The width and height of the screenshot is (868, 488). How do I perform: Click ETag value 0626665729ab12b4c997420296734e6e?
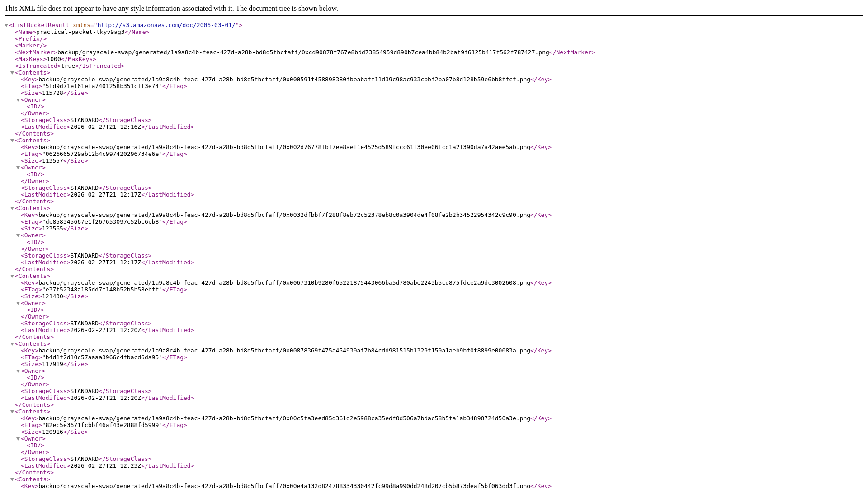(x=102, y=154)
